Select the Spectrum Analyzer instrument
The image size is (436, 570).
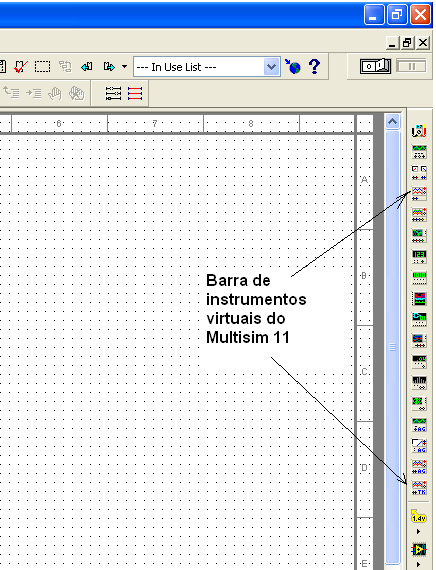[x=419, y=383]
